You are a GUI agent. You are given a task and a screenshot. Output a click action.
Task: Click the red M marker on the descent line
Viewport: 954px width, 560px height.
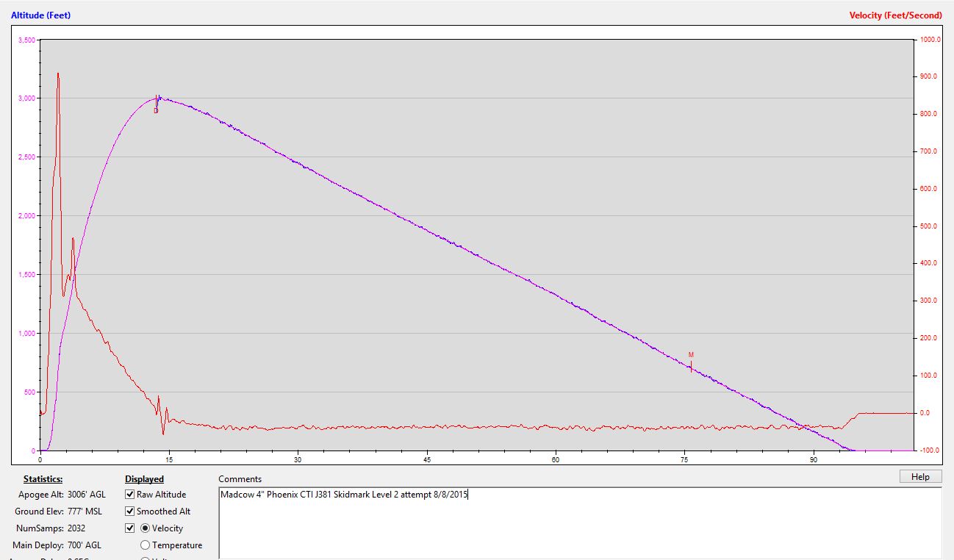(691, 356)
